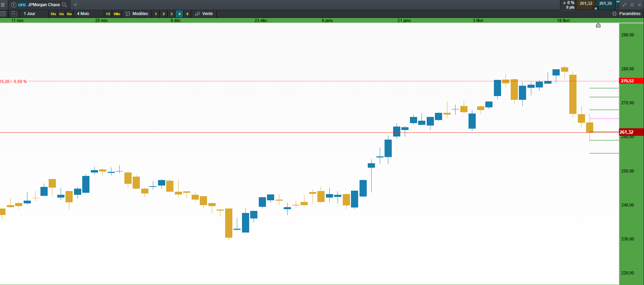Open the chart layout grid icon
Screen dimensions: 644x285
coord(14,14)
